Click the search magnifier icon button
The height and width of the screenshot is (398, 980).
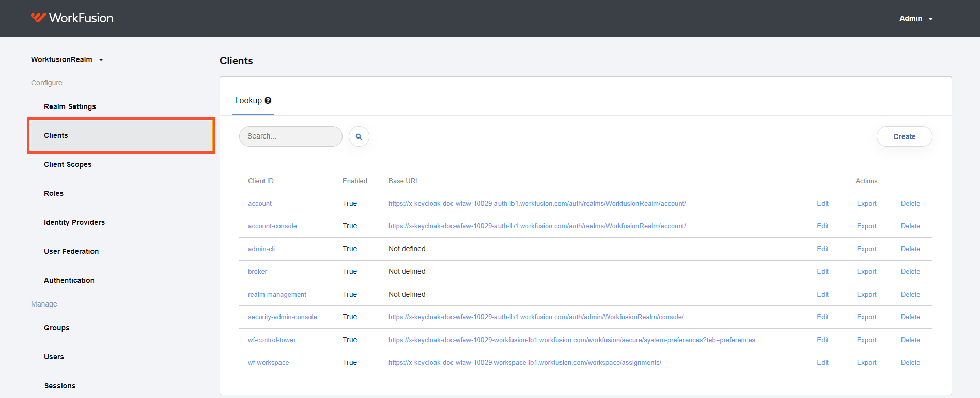359,136
